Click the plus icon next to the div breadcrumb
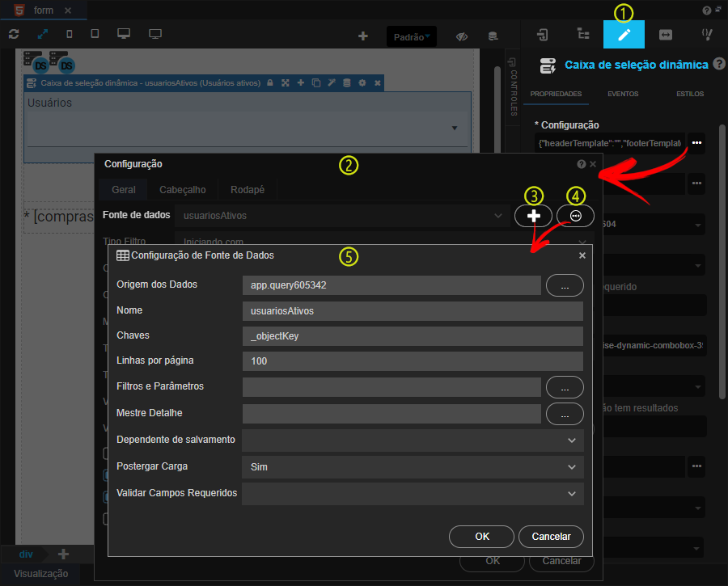This screenshot has height=586, width=728. tap(63, 554)
